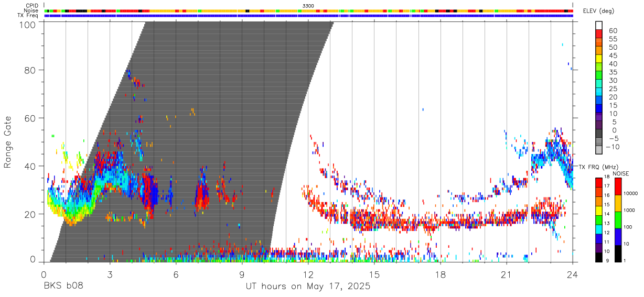
Task: Click the 24 tick on UT hours axis
Action: coord(573,275)
